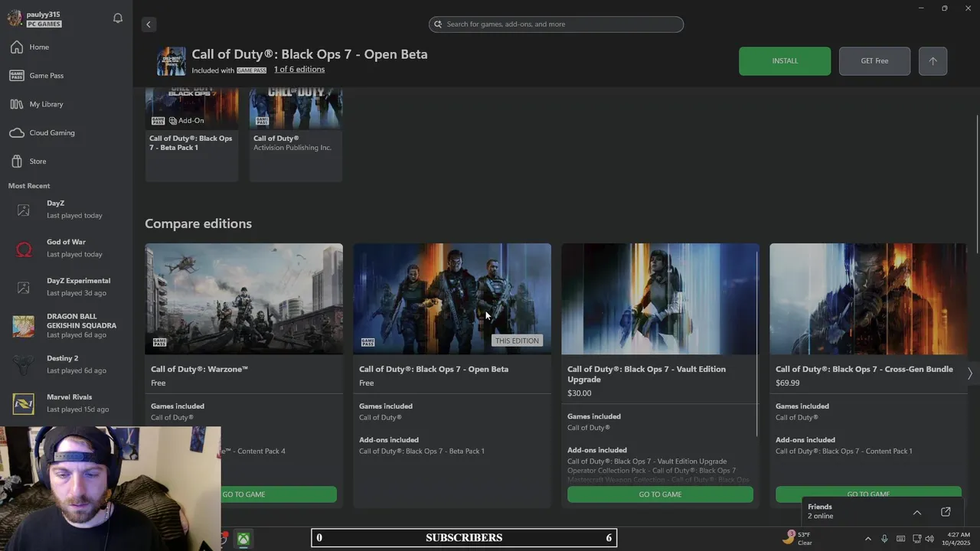The image size is (980, 551).
Task: Click the Vault Edition Upgrade artwork
Action: pyautogui.click(x=660, y=298)
